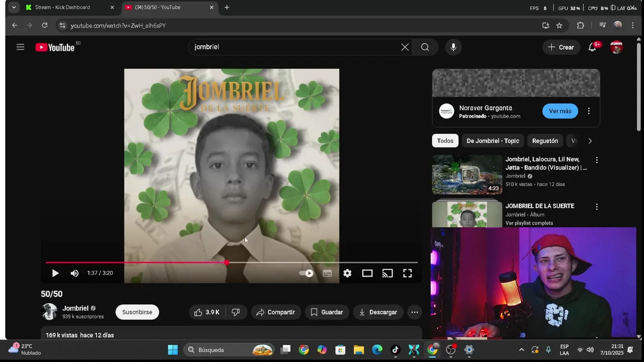The width and height of the screenshot is (644, 362).
Task: Show hidden system tray icons
Action: click(521, 350)
